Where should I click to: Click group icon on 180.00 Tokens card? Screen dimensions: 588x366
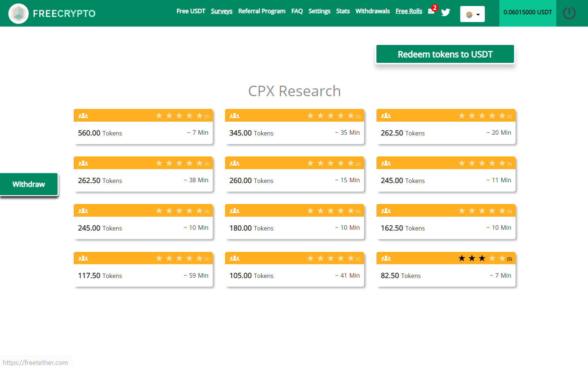(x=234, y=211)
